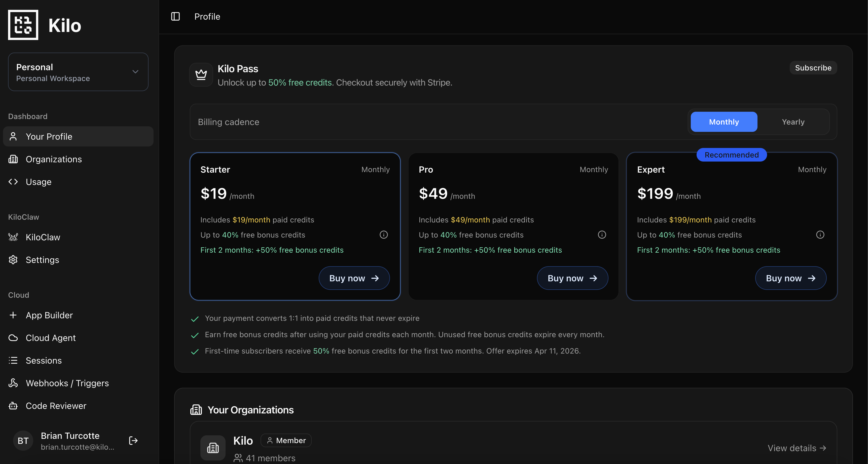Select the KiloClaw crab icon
The height and width of the screenshot is (464, 868).
(13, 237)
